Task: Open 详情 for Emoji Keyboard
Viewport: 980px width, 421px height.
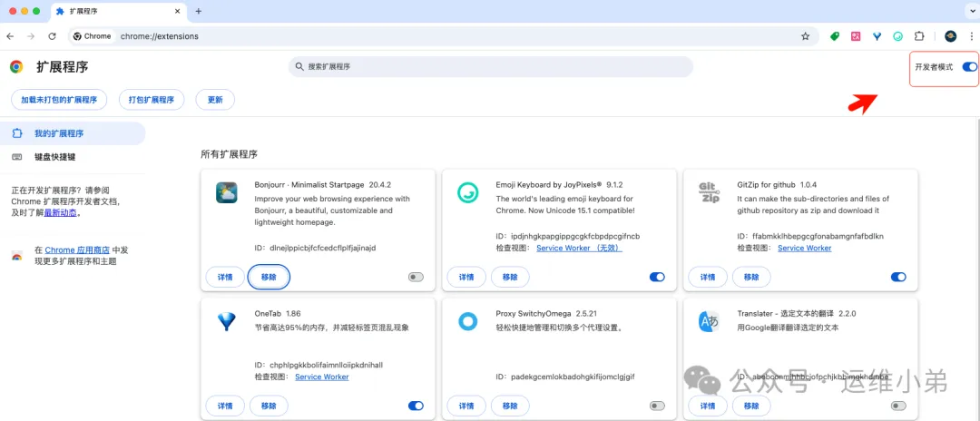Action: [466, 278]
